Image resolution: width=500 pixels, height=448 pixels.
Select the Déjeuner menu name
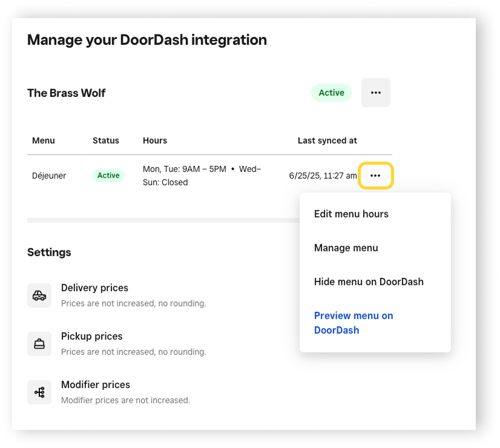point(49,176)
